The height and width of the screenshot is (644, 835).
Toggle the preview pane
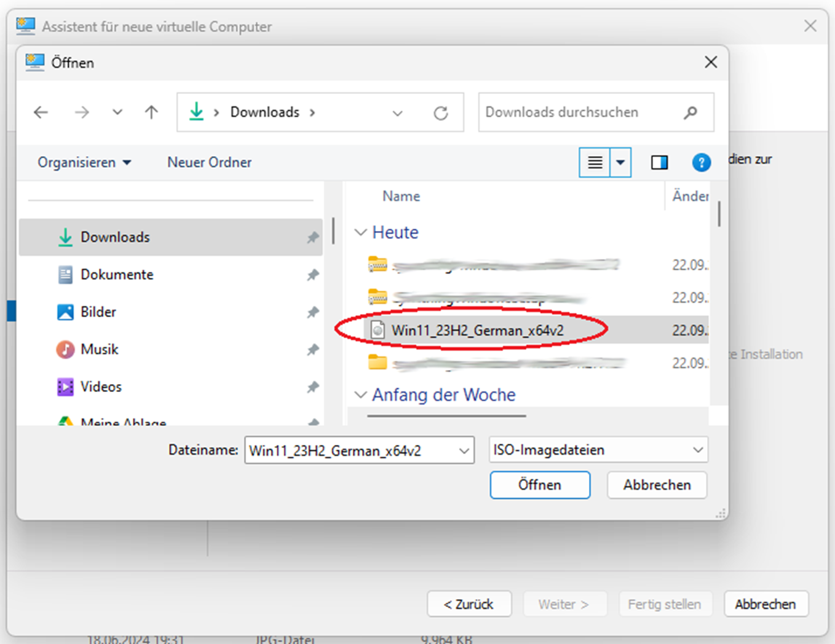pyautogui.click(x=660, y=162)
